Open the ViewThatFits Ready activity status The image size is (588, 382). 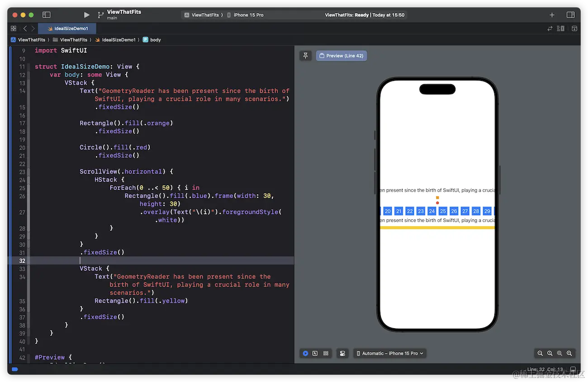(365, 15)
